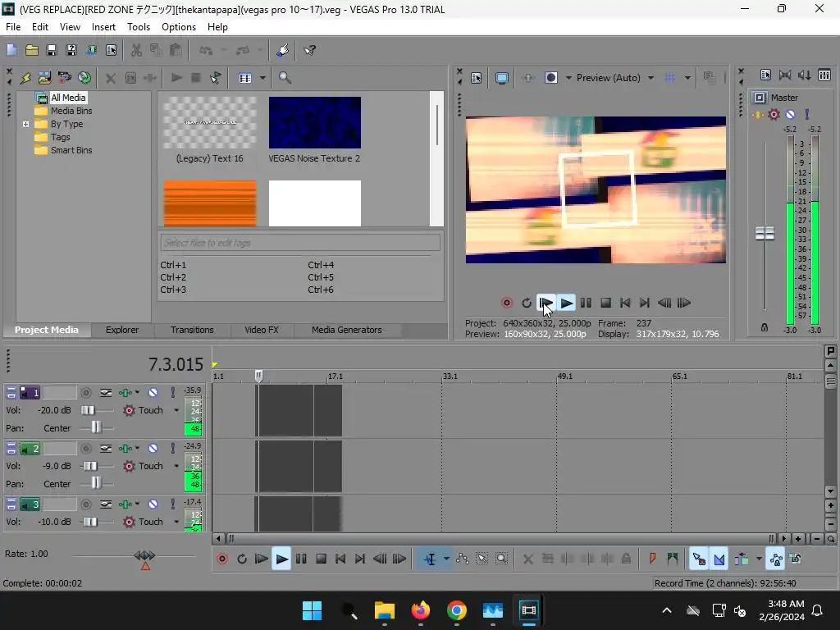Start recording with preview record button

pos(507,303)
